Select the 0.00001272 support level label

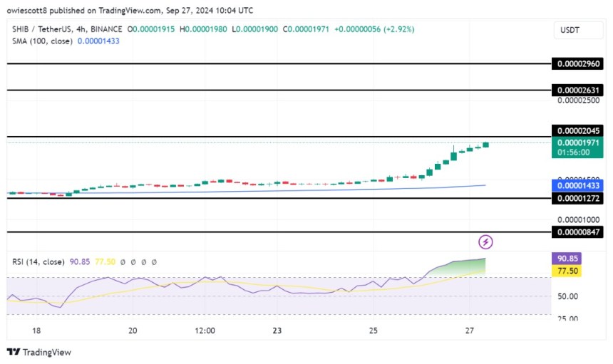(578, 198)
